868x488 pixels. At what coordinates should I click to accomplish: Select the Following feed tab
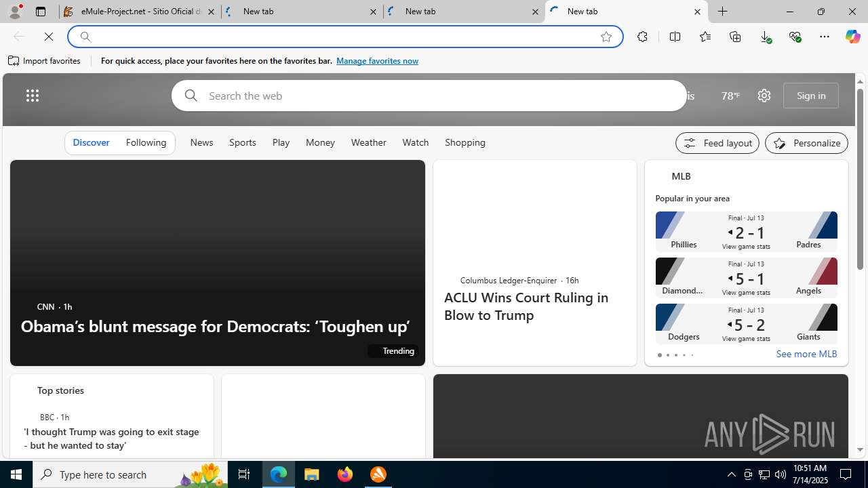tap(146, 142)
